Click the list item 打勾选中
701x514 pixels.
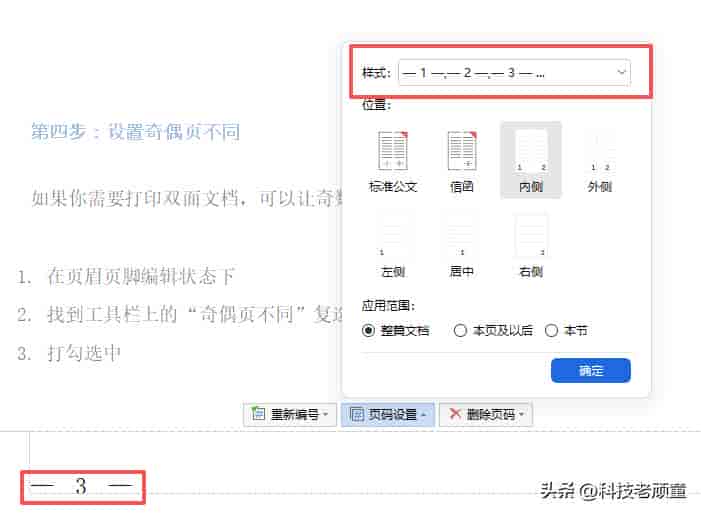[x=84, y=353]
